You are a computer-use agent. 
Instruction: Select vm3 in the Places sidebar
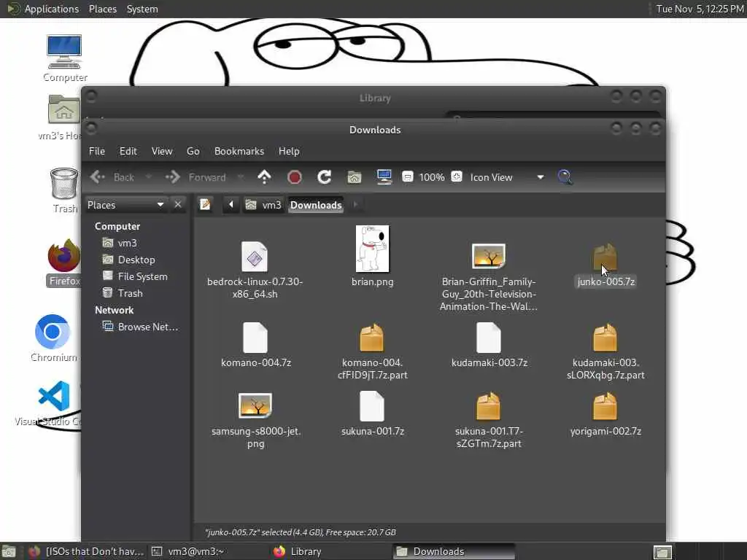(120, 243)
